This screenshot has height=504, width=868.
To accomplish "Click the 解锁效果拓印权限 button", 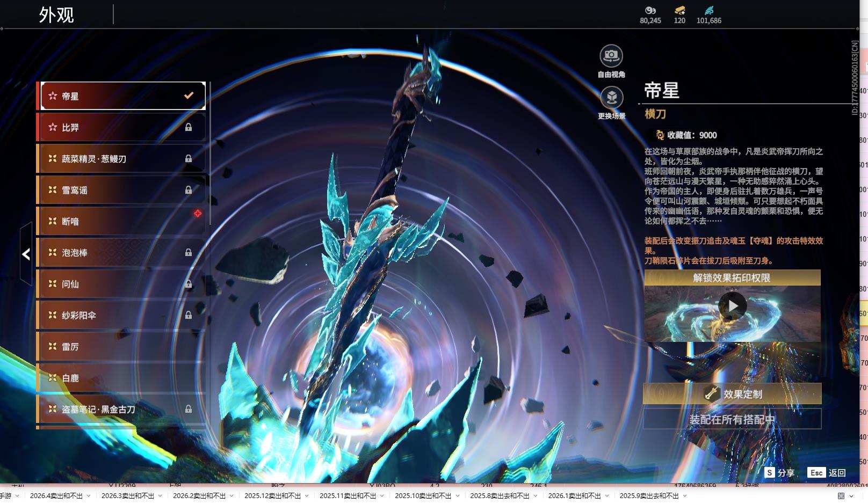I will click(732, 277).
